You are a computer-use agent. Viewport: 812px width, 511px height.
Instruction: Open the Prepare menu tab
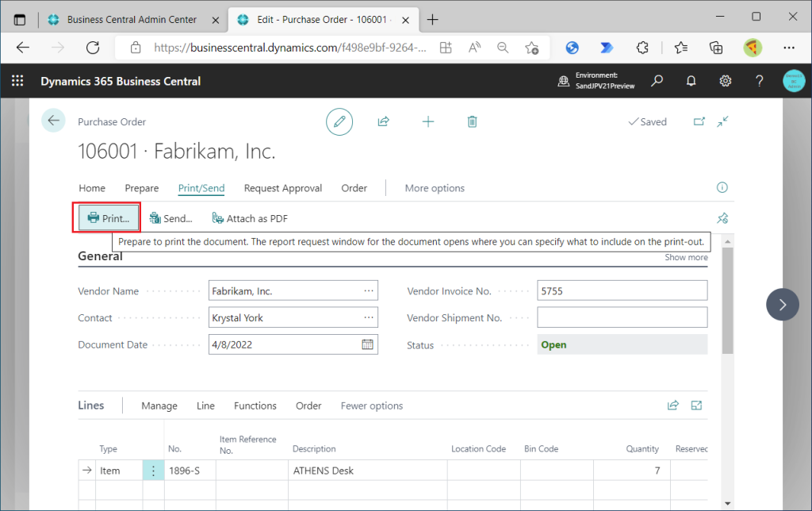(x=142, y=188)
